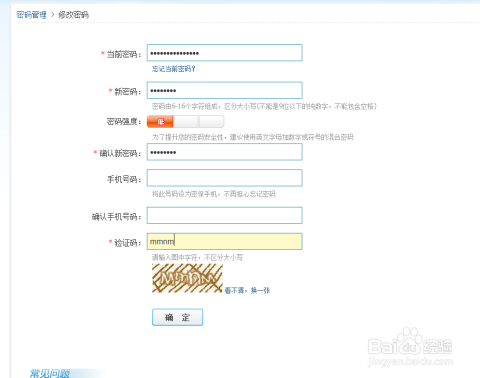Click the hint beginning 为了提升您的密码安全性

253,137
